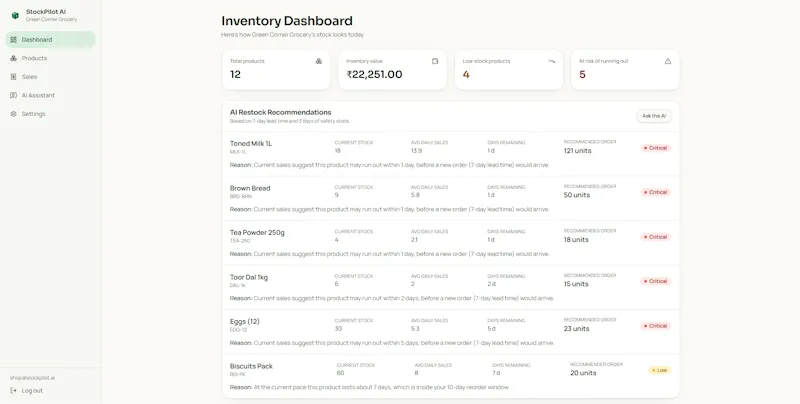Click Eggs (12) current stock 30
Image resolution: width=800 pixels, height=404 pixels.
[x=338, y=329]
